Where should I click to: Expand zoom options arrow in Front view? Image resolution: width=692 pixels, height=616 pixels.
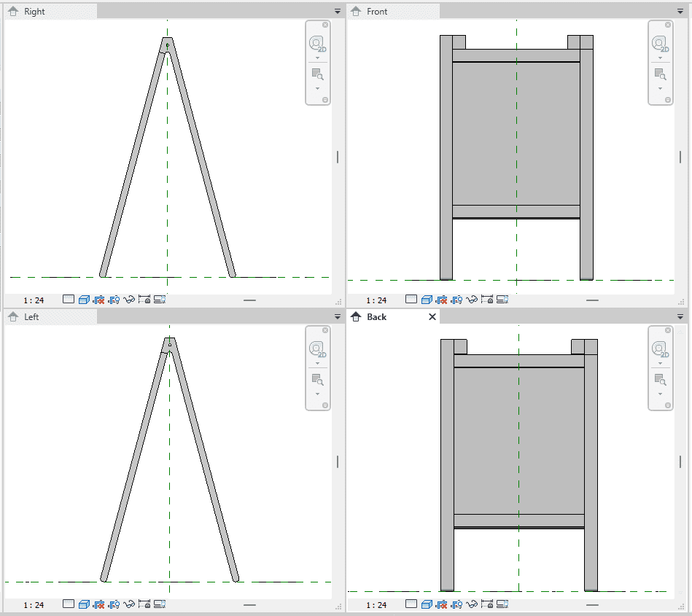(x=660, y=88)
